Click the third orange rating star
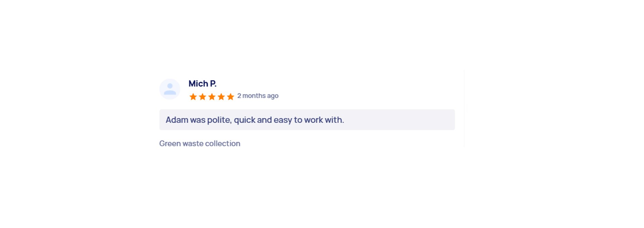 [x=212, y=97]
